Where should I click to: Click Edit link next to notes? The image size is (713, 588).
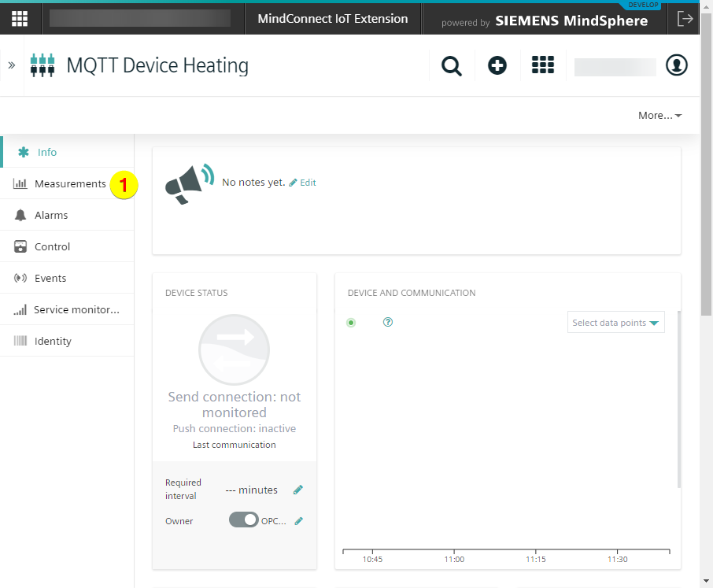(x=303, y=183)
